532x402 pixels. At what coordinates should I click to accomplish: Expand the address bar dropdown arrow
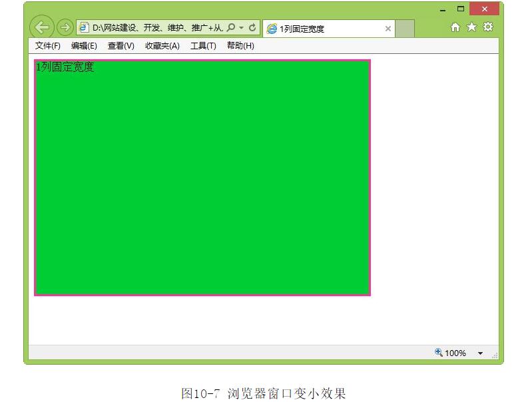pyautogui.click(x=242, y=28)
